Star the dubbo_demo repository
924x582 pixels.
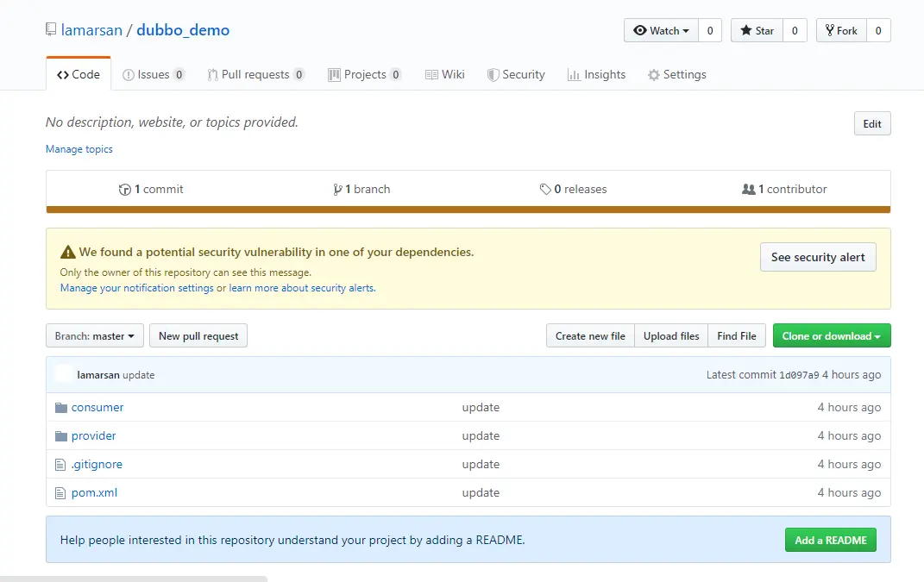click(757, 31)
